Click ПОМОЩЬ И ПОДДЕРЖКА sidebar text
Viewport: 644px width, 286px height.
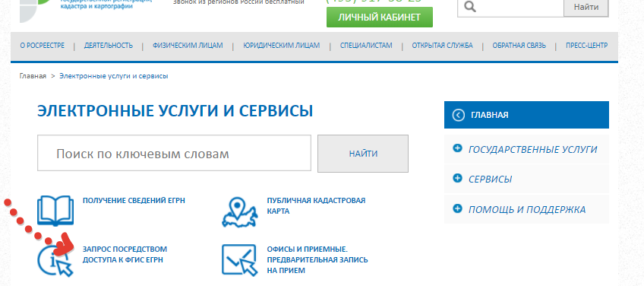click(x=527, y=209)
